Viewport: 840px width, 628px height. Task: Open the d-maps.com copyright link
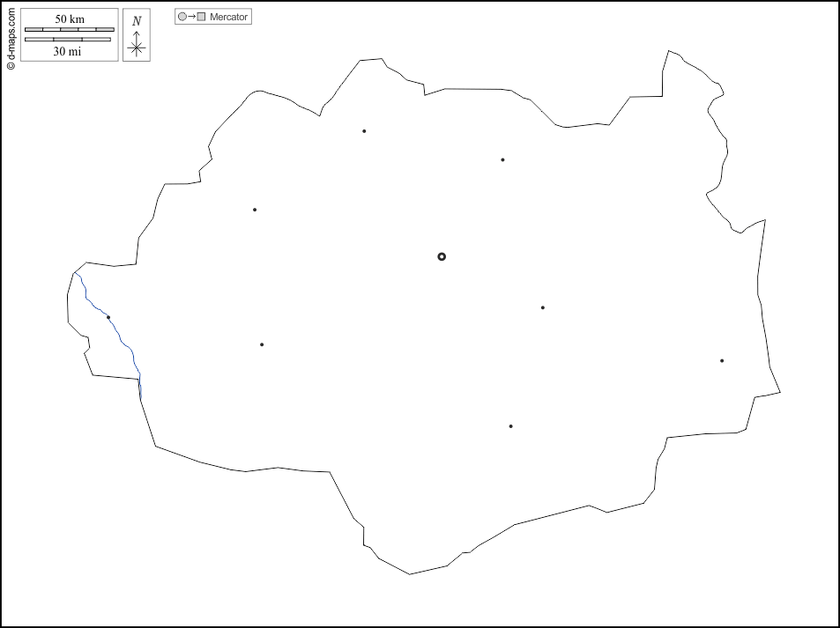pyautogui.click(x=11, y=40)
